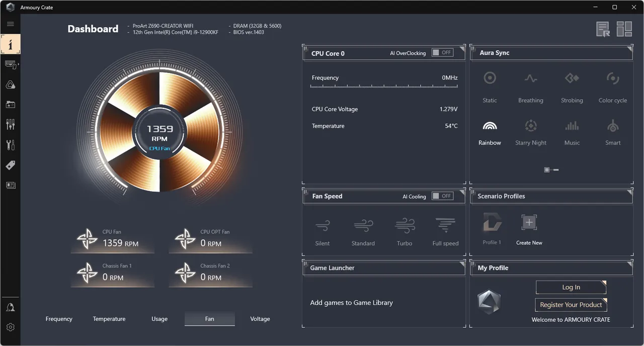Select the Static lighting effect

[490, 87]
